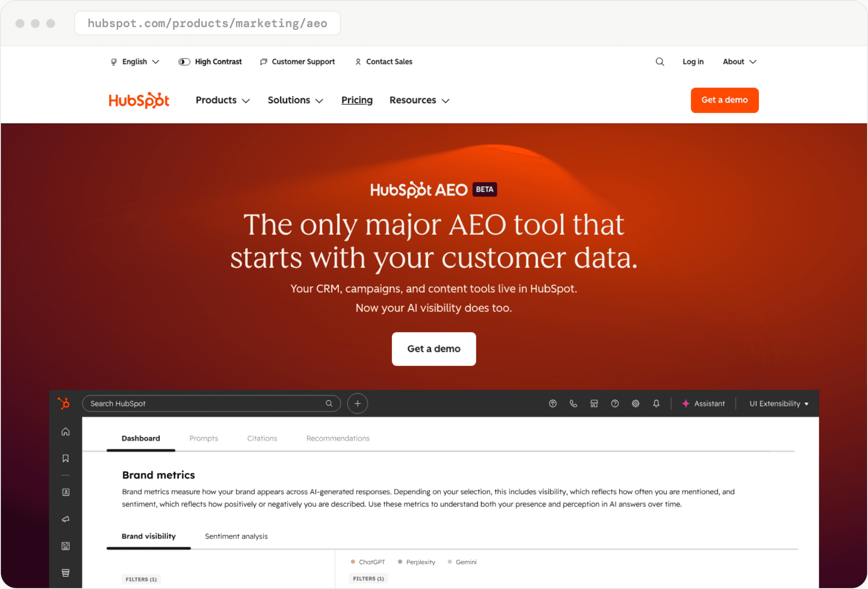
Task: Switch to the Citations tab
Action: pos(262,438)
